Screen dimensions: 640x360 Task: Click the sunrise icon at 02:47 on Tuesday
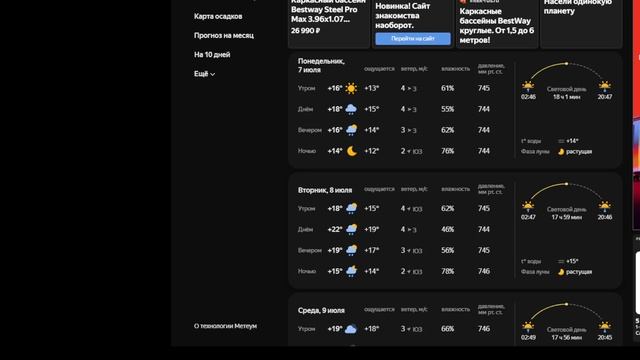[528, 207]
